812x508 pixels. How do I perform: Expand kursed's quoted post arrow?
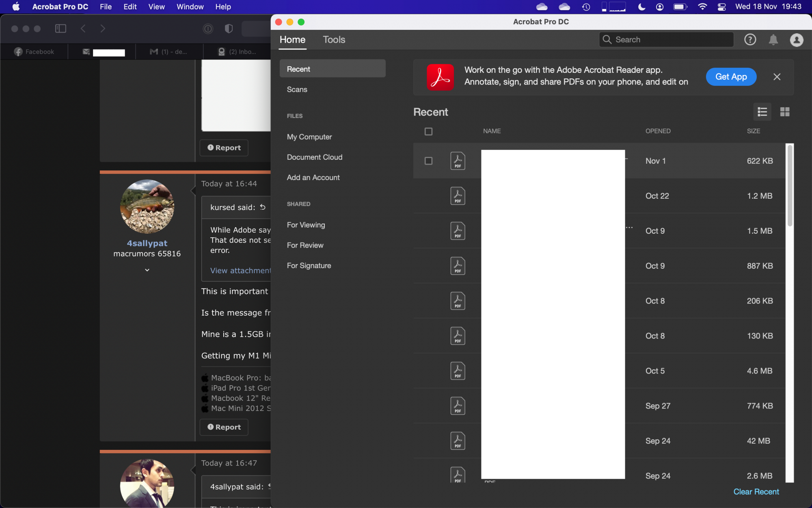pos(263,207)
